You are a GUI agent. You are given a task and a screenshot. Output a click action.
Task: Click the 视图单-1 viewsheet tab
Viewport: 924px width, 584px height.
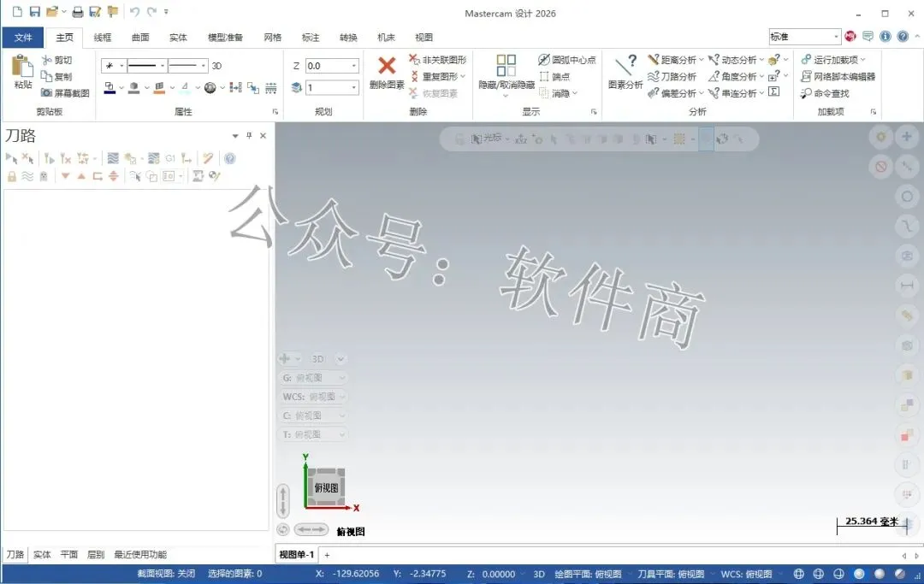coord(296,555)
